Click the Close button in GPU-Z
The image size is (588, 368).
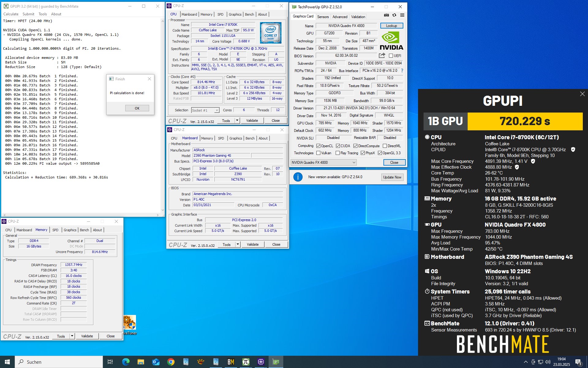(394, 163)
